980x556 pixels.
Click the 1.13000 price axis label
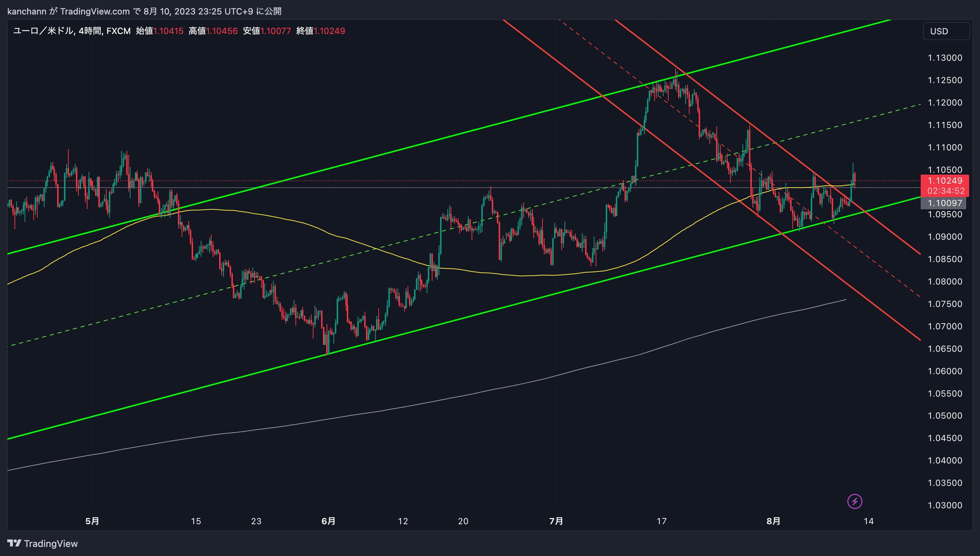(945, 58)
